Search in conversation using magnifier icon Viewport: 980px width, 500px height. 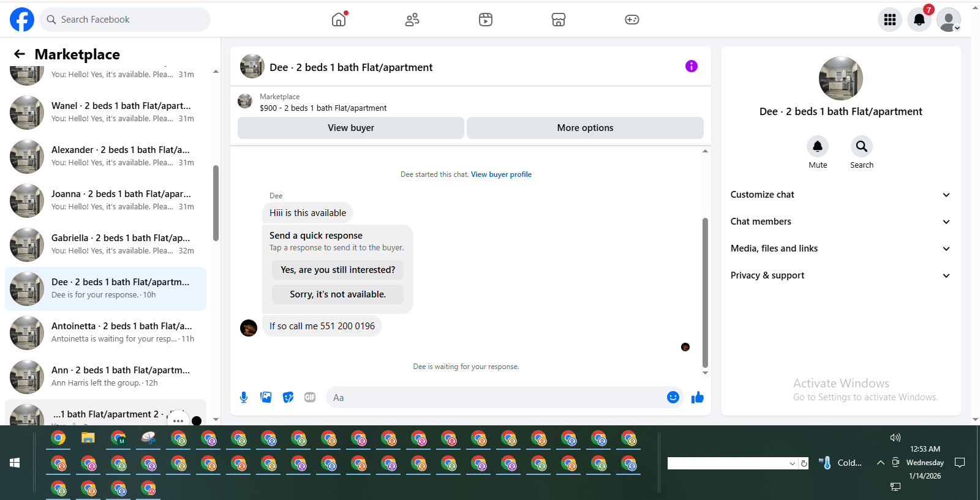coord(862,146)
